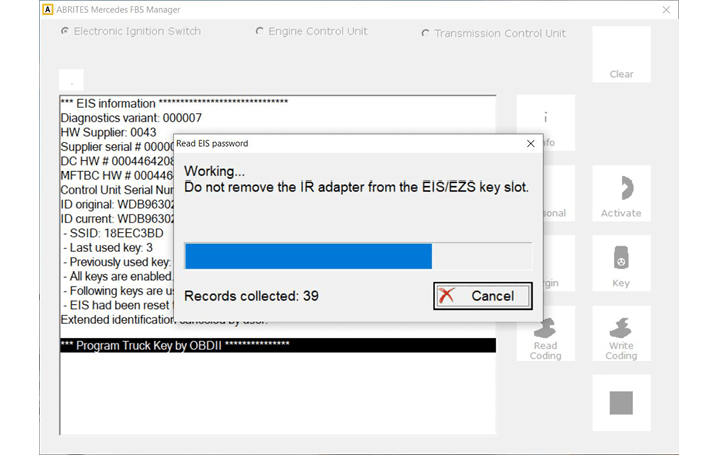Select Electronic Ignition Switch radio option
The height and width of the screenshot is (455, 719).
66,31
